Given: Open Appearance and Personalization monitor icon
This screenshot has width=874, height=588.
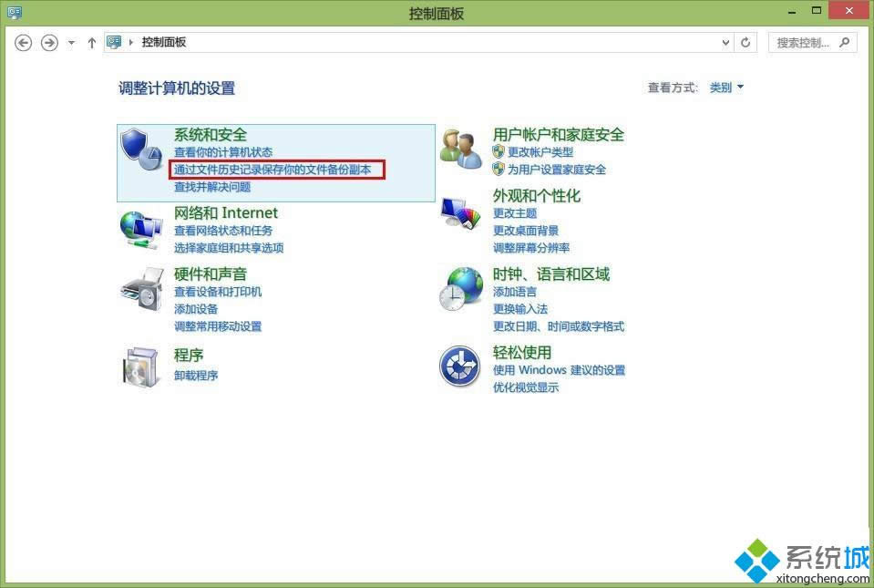Looking at the screenshot, I should pos(461,212).
